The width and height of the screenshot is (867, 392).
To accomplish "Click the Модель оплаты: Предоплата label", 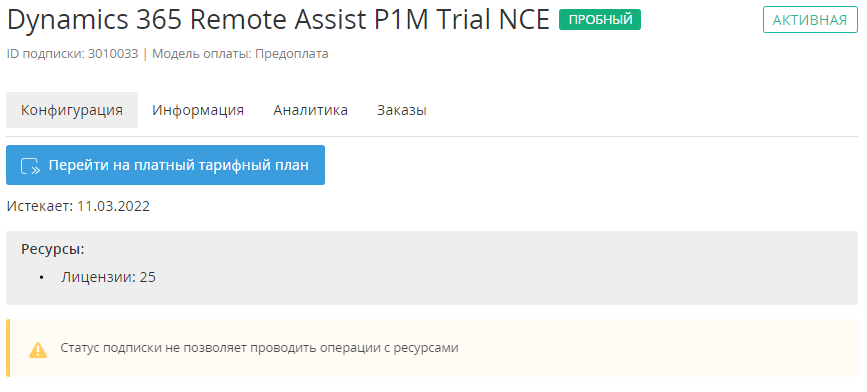I will [x=240, y=54].
